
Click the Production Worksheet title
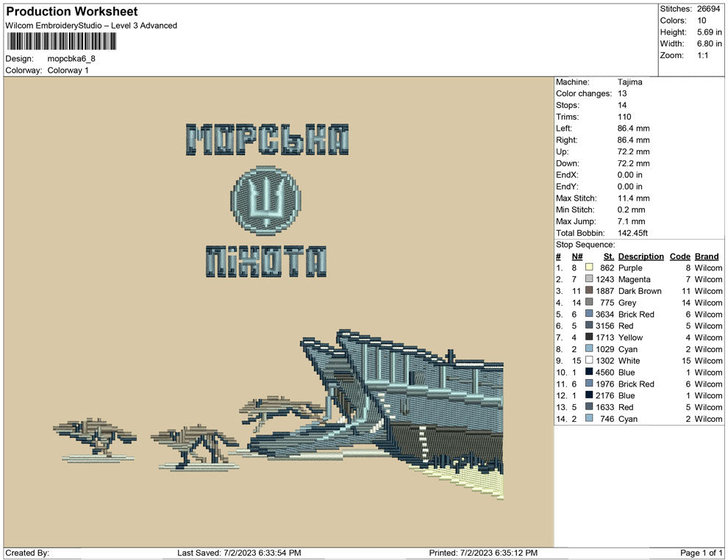(x=72, y=12)
